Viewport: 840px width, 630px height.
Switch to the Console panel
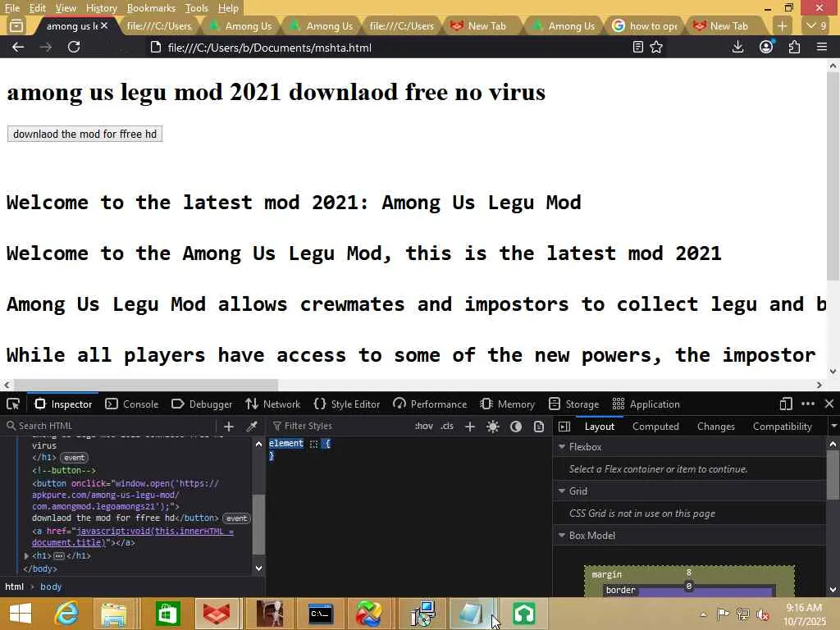pos(132,404)
